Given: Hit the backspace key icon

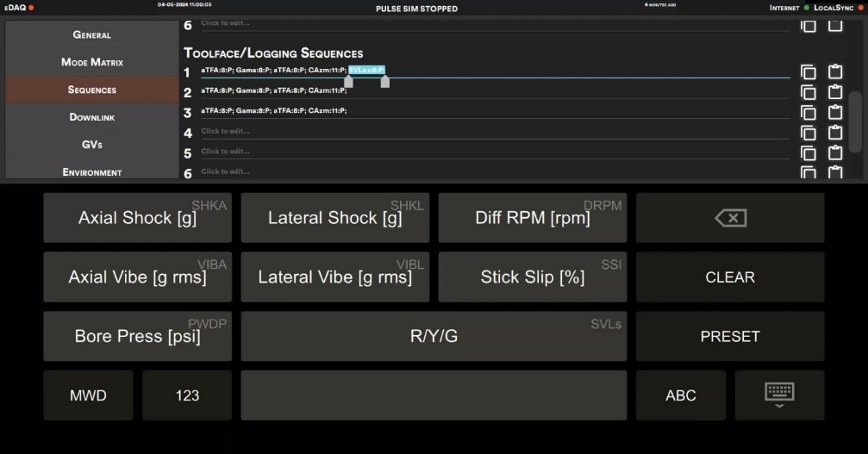Looking at the screenshot, I should tap(730, 218).
